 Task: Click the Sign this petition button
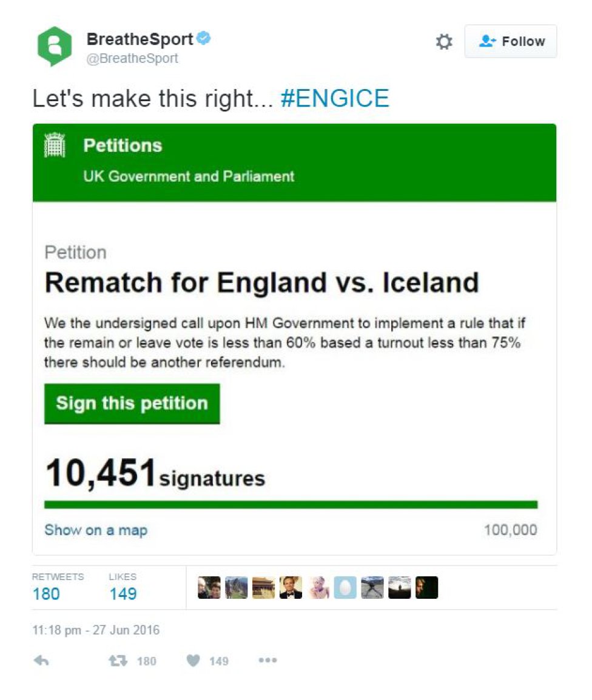(132, 403)
